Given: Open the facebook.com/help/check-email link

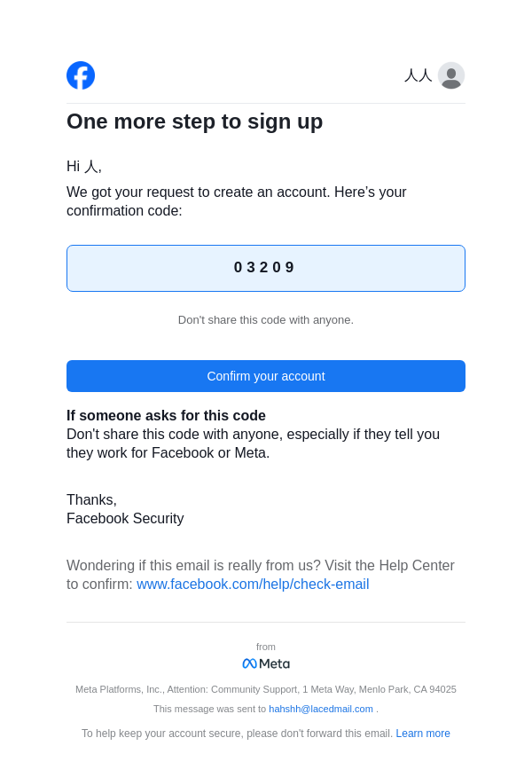Looking at the screenshot, I should coord(253,585).
